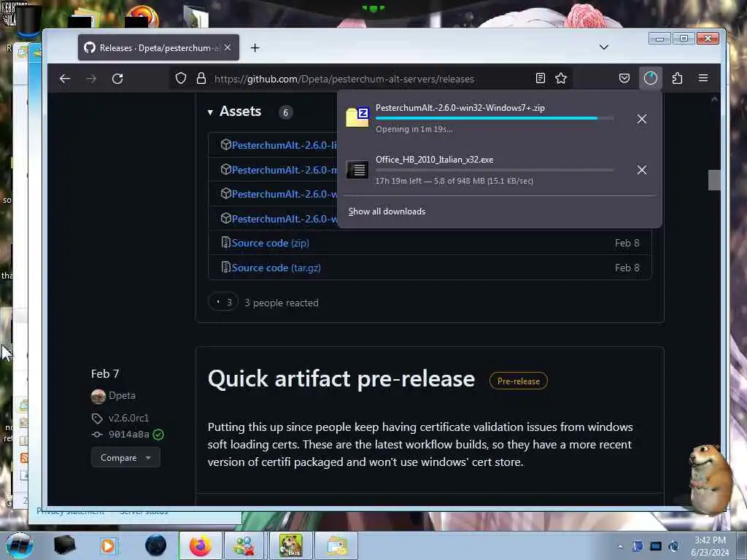Click the forward navigation arrow
Viewport: 747px width, 560px height.
91,79
